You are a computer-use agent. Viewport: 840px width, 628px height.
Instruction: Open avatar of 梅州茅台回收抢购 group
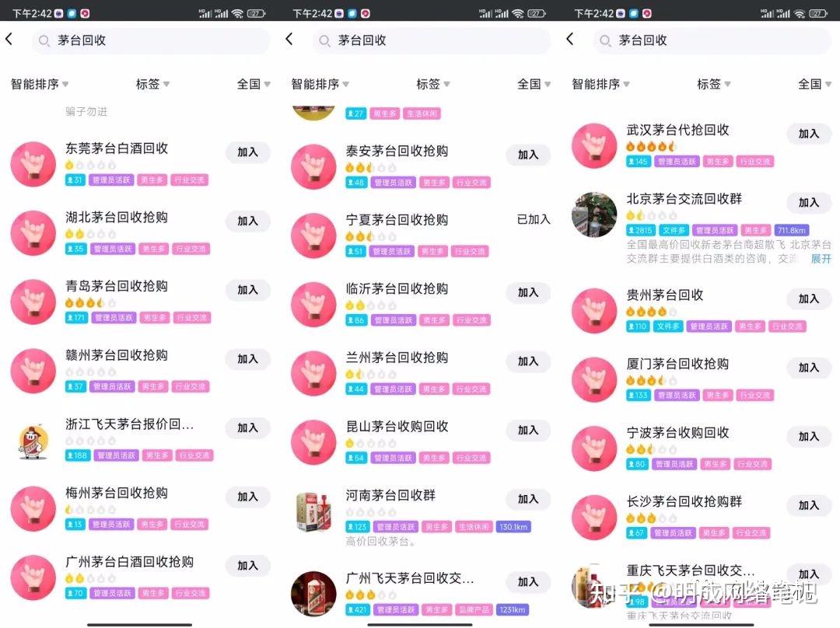coord(33,508)
